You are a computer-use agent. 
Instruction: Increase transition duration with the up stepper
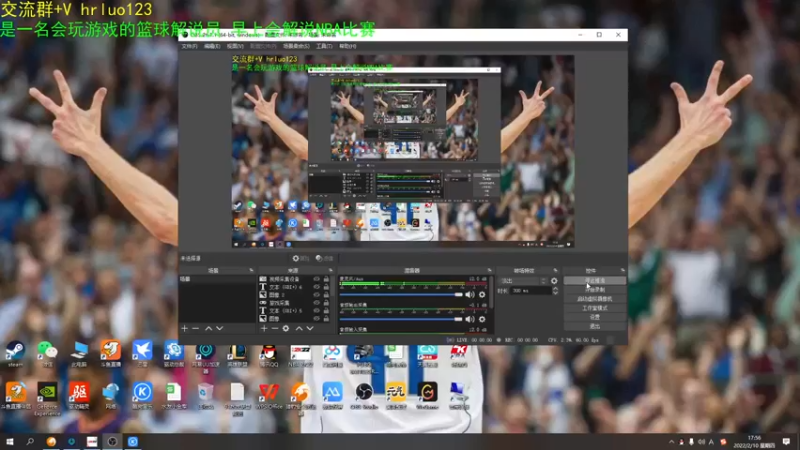[x=555, y=289]
